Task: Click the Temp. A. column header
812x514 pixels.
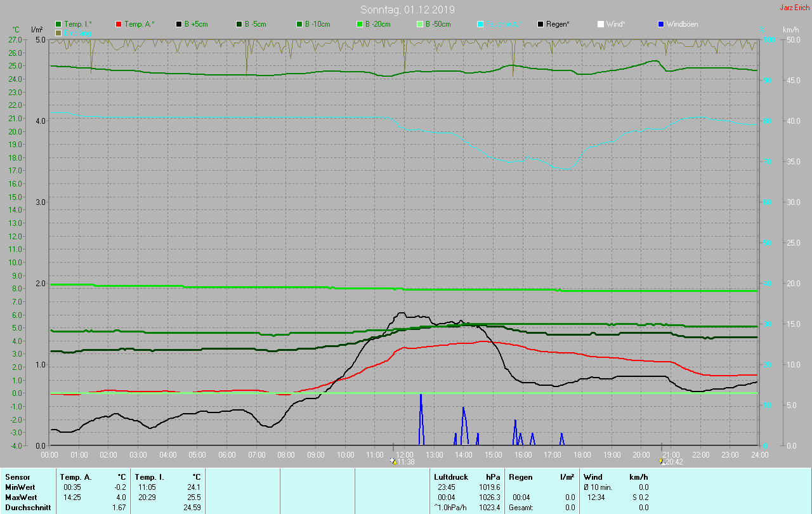Action: 75,477
